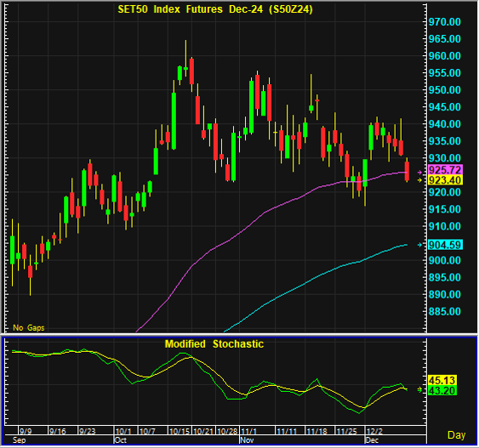The image size is (479, 448).
Task: Click the Day timeframe label
Action: [456, 435]
